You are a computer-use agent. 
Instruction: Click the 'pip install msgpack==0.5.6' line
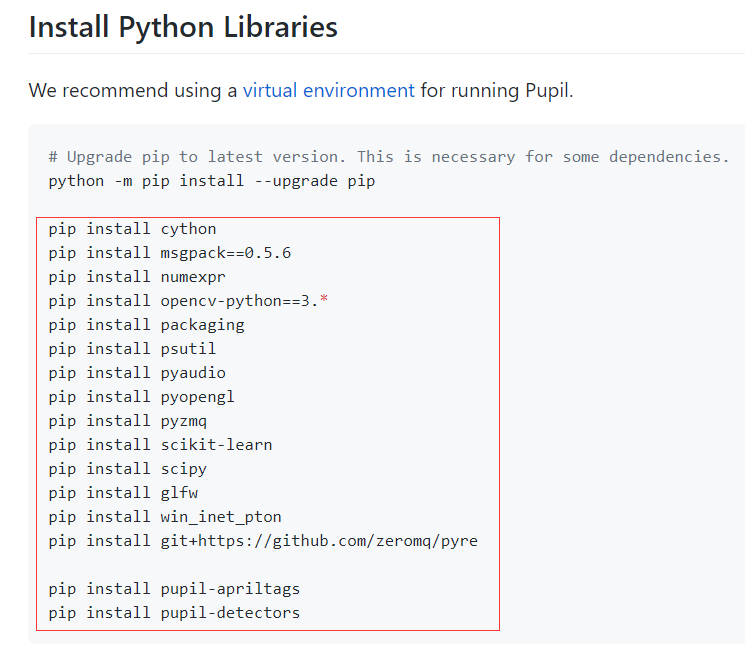[x=170, y=253]
